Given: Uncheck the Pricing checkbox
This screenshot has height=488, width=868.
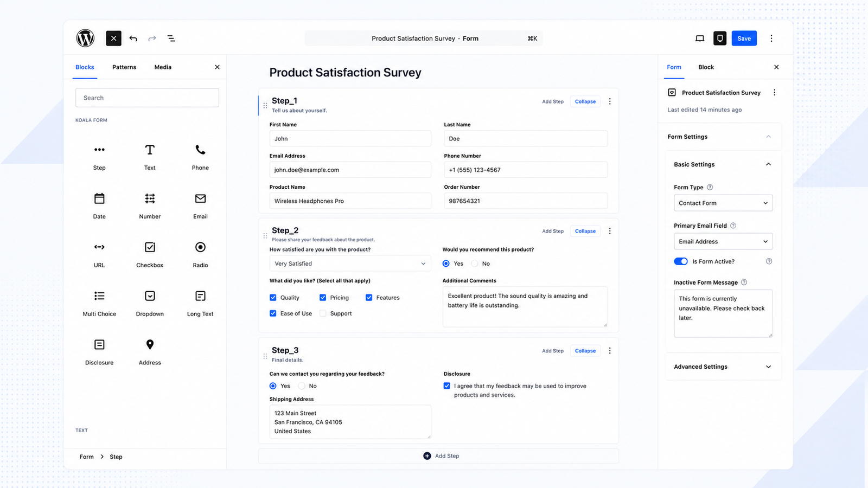Looking at the screenshot, I should pyautogui.click(x=323, y=298).
